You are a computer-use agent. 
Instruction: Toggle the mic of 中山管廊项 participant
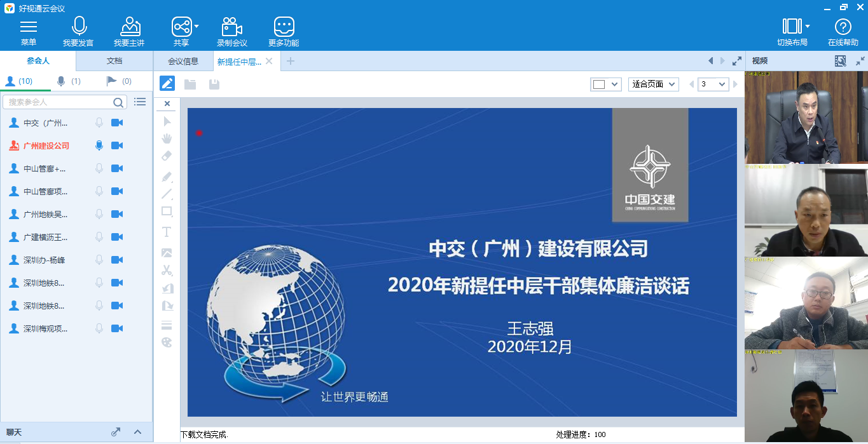point(99,191)
